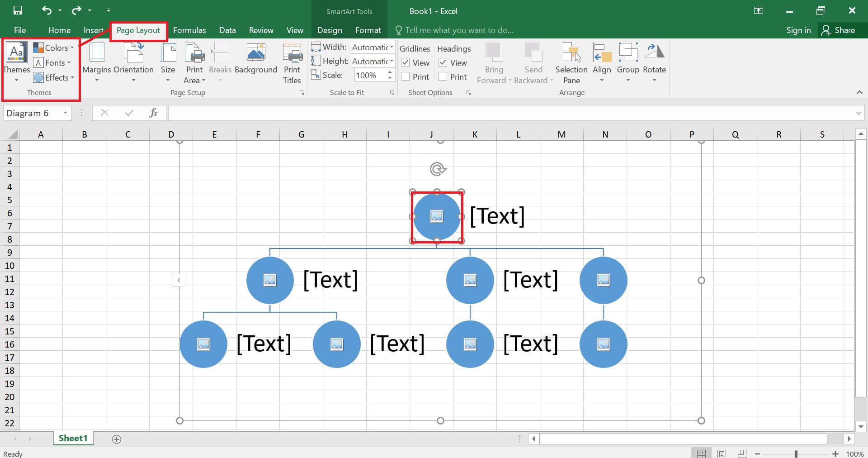Switch to the Review tab
Viewport: 868px width, 458px height.
tap(261, 30)
